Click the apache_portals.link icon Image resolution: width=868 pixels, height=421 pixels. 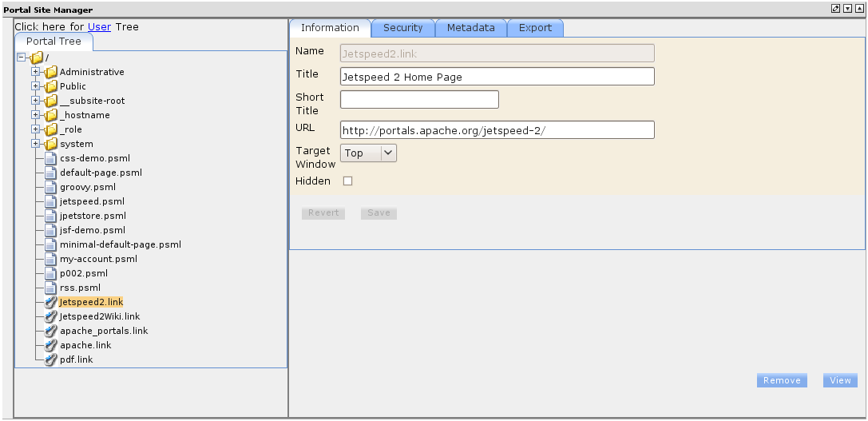click(x=51, y=331)
